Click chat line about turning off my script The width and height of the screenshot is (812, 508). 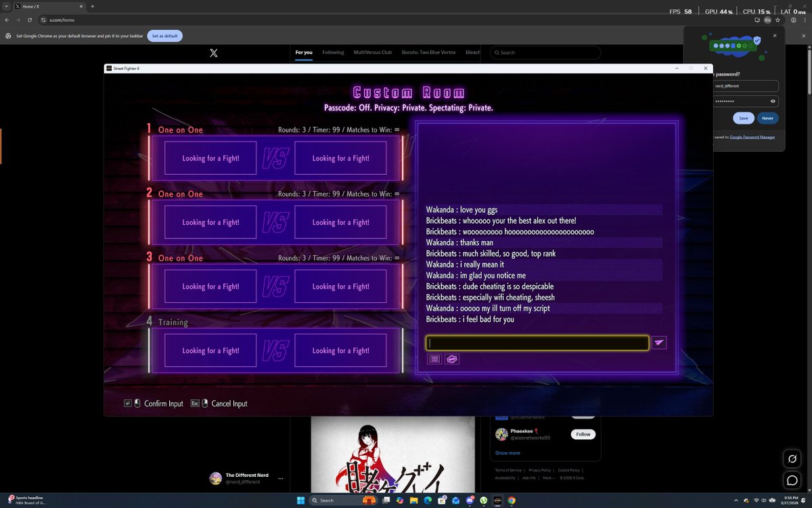tap(487, 308)
